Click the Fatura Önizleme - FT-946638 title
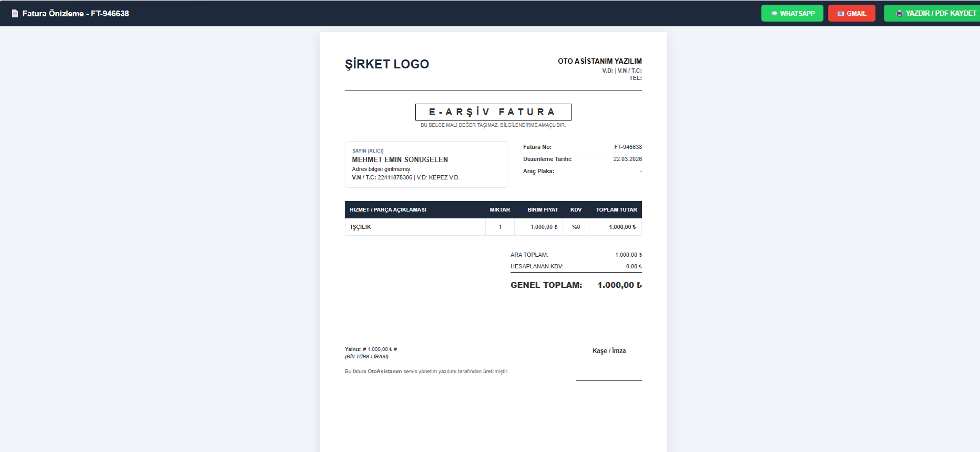The height and width of the screenshot is (452, 980). [75, 14]
